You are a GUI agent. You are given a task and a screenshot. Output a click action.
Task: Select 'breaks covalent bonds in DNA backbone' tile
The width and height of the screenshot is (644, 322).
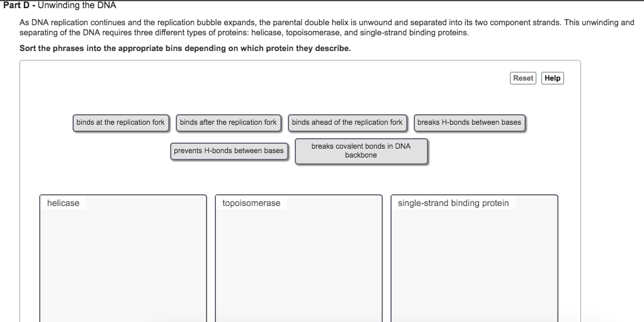(361, 151)
